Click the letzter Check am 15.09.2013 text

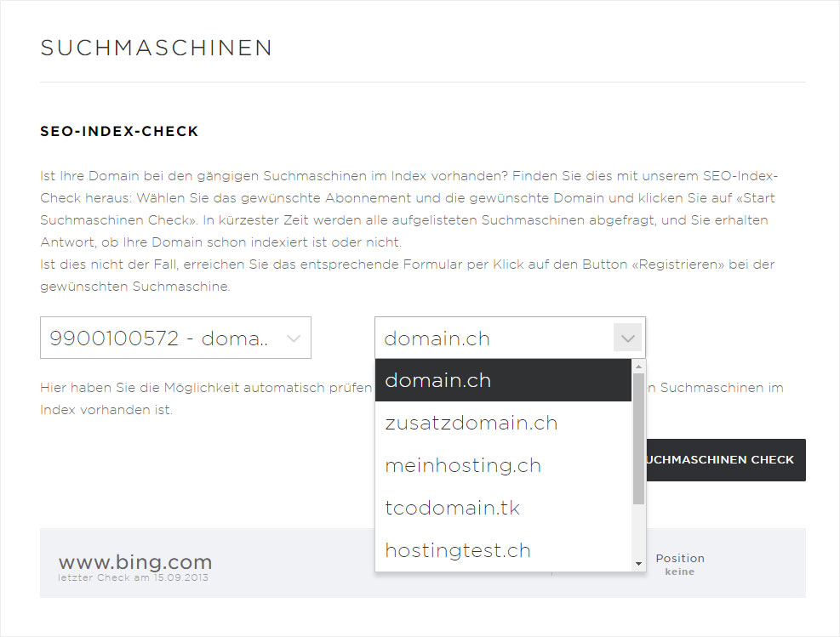tap(134, 577)
